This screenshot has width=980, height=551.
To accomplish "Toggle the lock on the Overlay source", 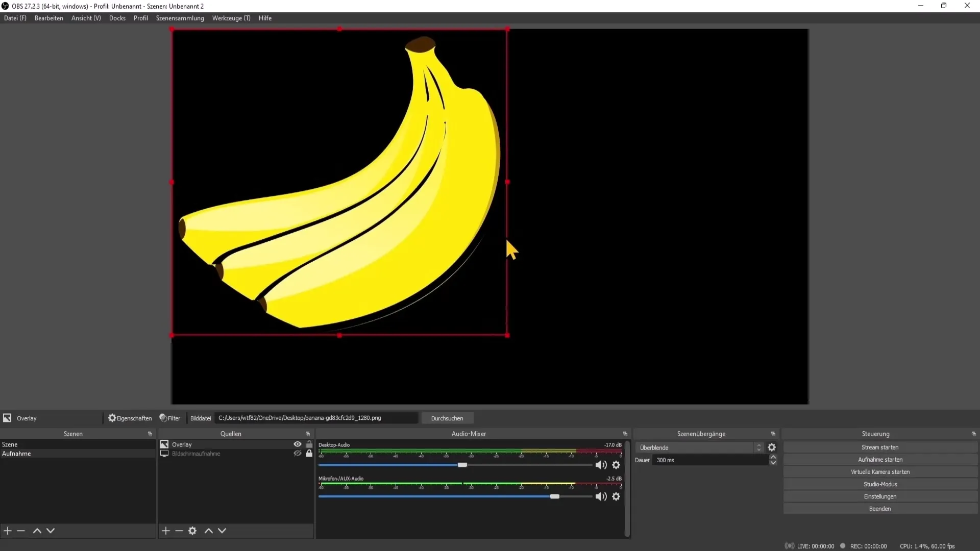I will coord(309,444).
